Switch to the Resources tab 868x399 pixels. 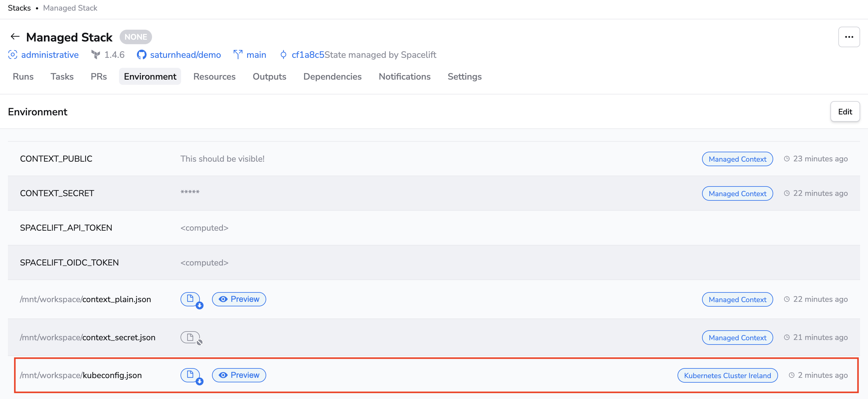click(x=214, y=77)
